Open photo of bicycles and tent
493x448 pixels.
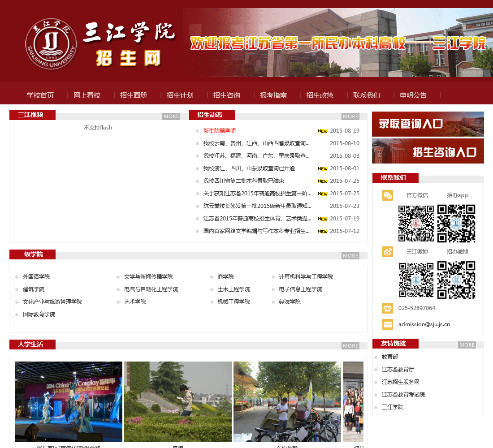tap(287, 402)
